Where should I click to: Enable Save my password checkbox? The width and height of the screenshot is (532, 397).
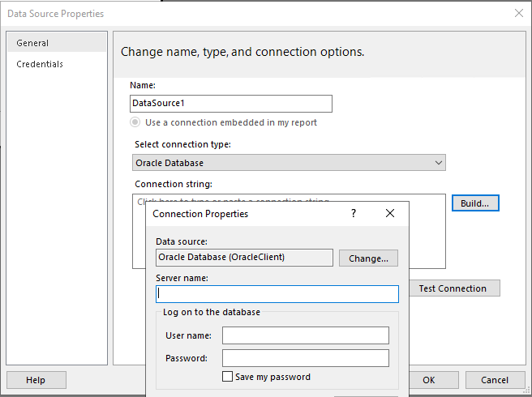227,377
